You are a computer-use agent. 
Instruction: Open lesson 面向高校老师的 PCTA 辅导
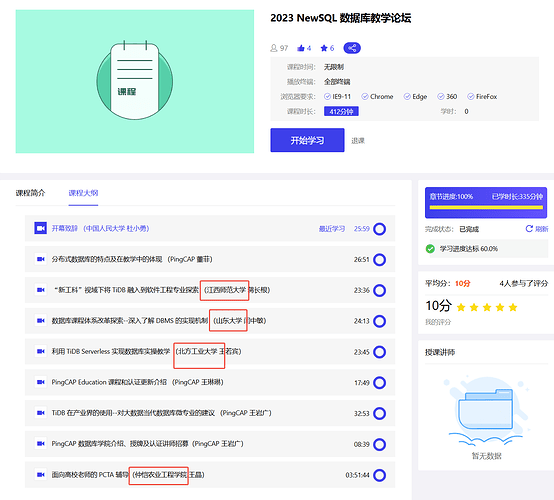point(128,475)
